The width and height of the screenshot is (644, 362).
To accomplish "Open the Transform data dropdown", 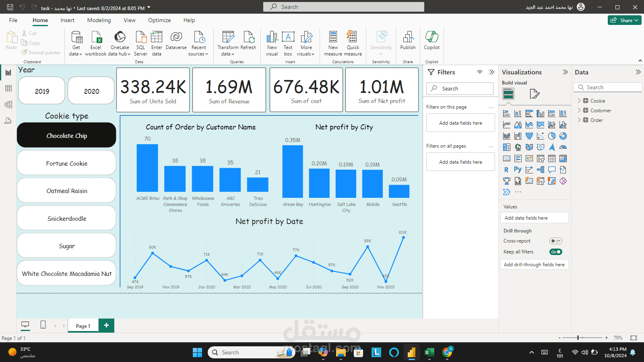I will [x=228, y=43].
